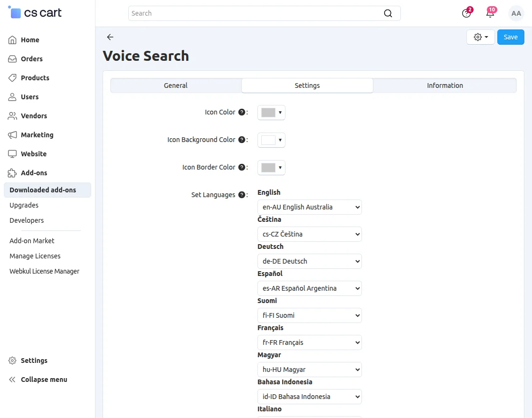Open the Icon Background Color swatch picker
Image resolution: width=532 pixels, height=418 pixels.
tap(271, 140)
